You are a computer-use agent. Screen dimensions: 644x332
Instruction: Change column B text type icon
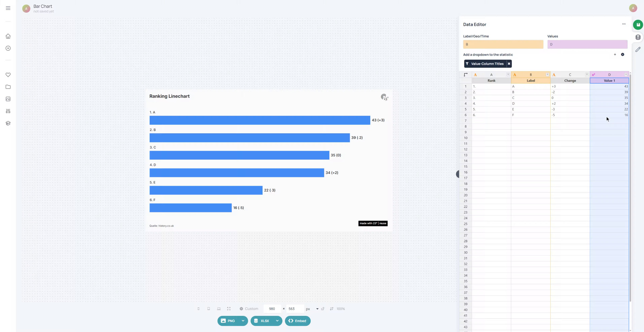(x=515, y=75)
